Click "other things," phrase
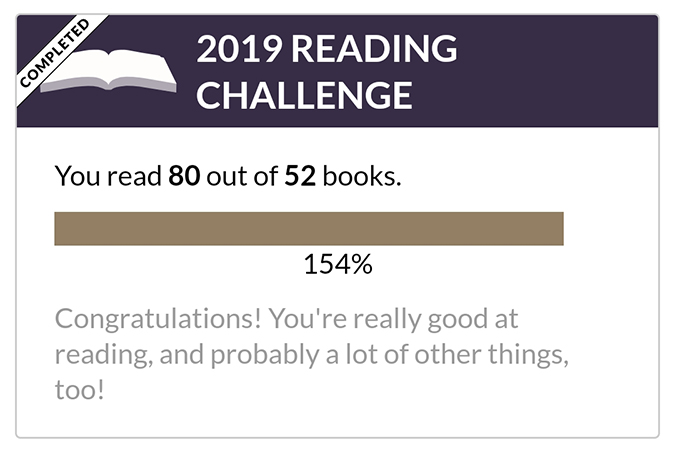675x465 pixels. point(491,354)
